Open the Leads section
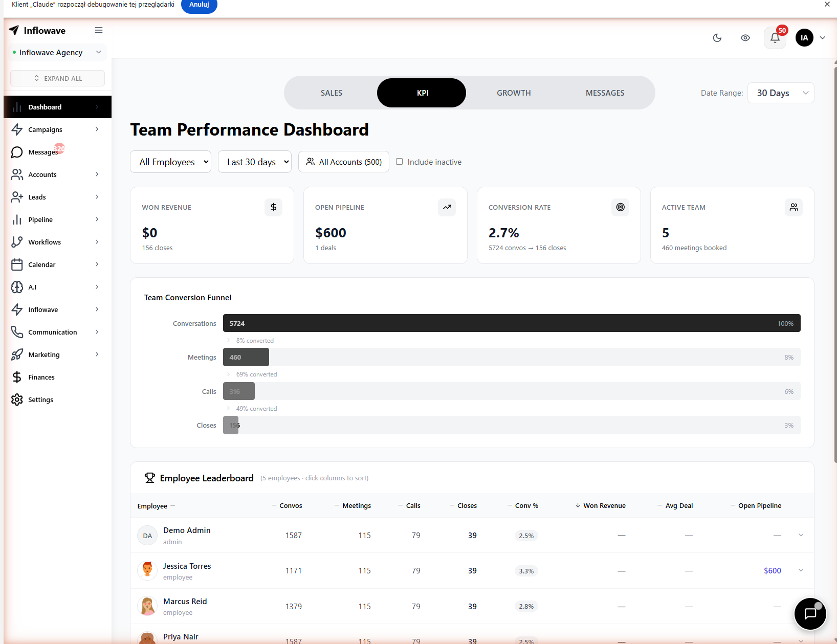The width and height of the screenshot is (837, 644). point(37,197)
